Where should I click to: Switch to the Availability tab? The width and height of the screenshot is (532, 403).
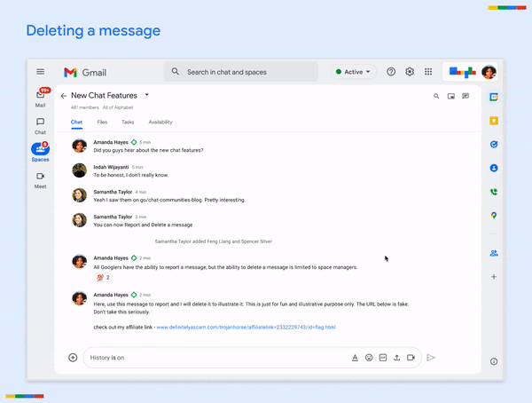(x=160, y=122)
